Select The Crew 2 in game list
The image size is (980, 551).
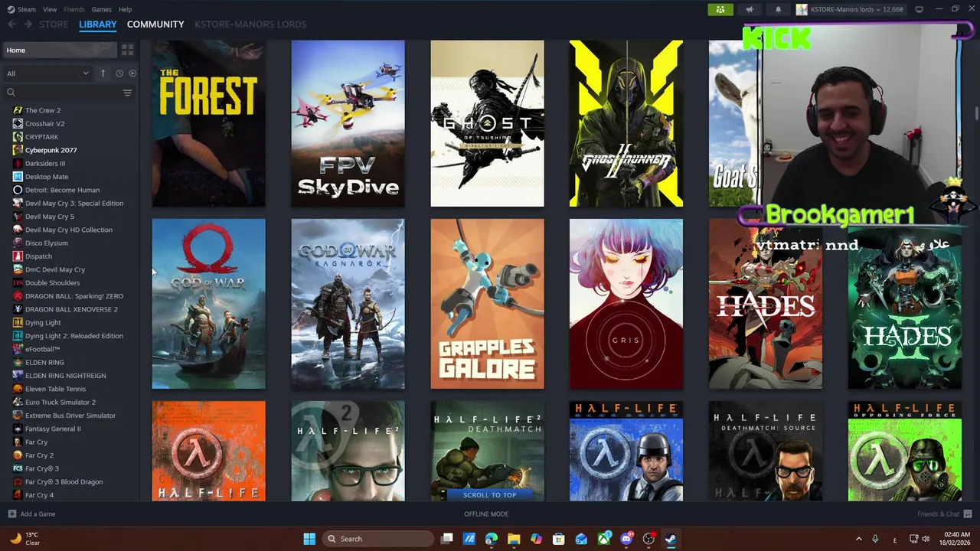click(x=43, y=110)
